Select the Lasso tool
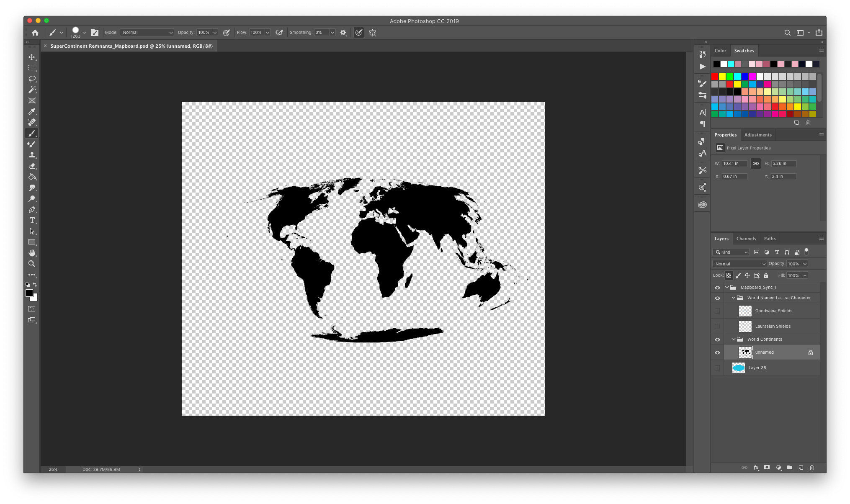Screen dimensions: 850x504 [32, 79]
